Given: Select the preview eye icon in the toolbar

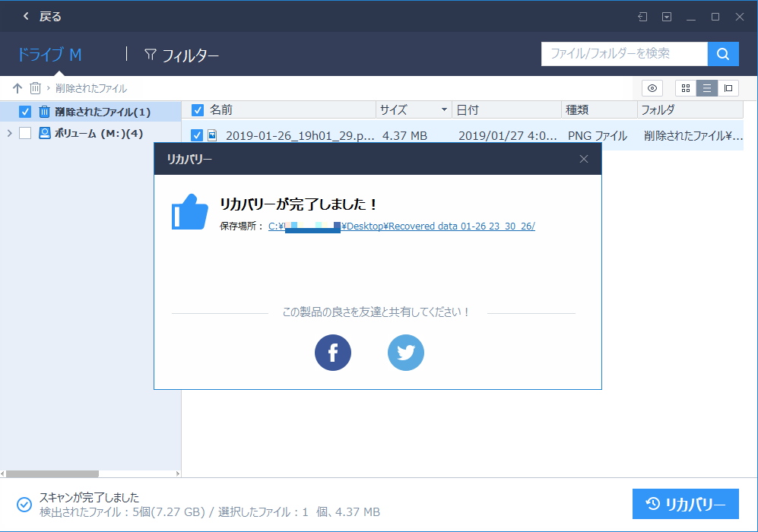Looking at the screenshot, I should tap(652, 88).
